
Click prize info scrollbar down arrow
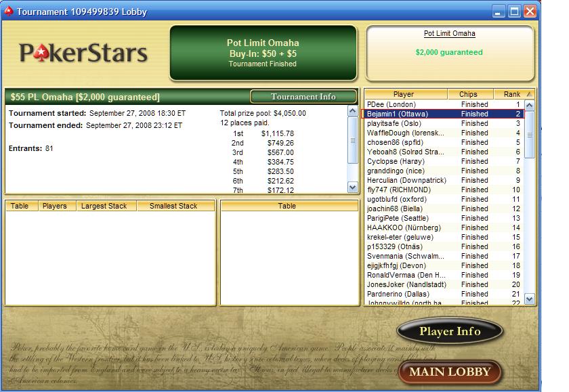352,188
